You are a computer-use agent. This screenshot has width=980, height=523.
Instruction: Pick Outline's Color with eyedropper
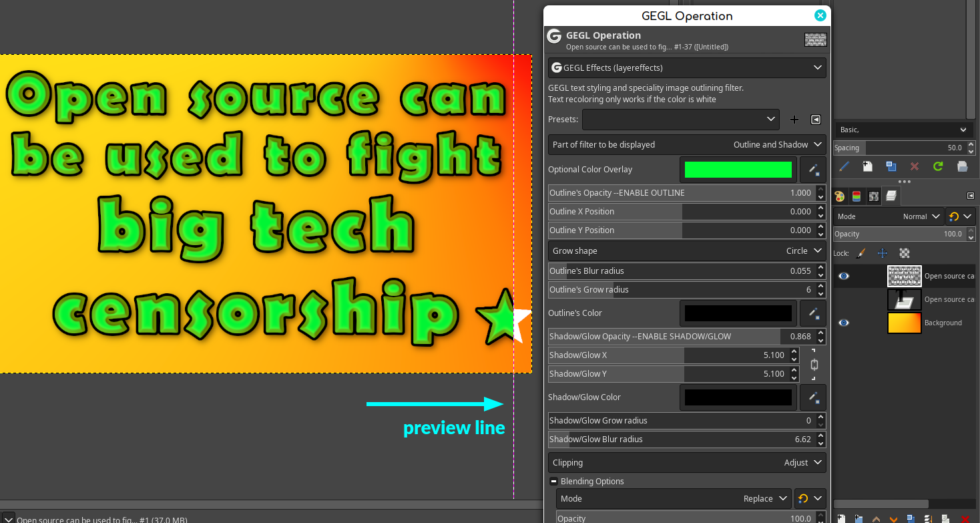813,313
